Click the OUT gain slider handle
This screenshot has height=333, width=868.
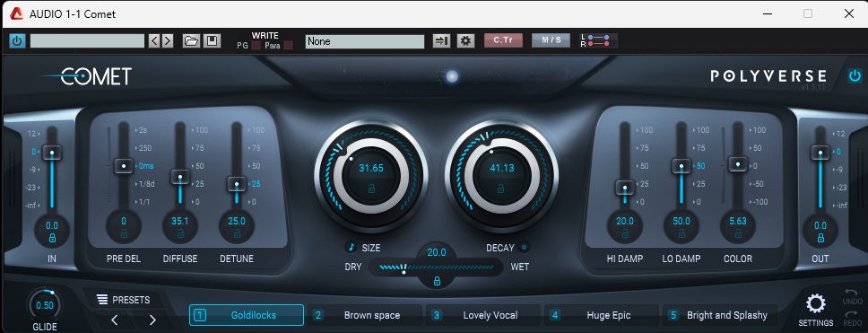(x=820, y=153)
